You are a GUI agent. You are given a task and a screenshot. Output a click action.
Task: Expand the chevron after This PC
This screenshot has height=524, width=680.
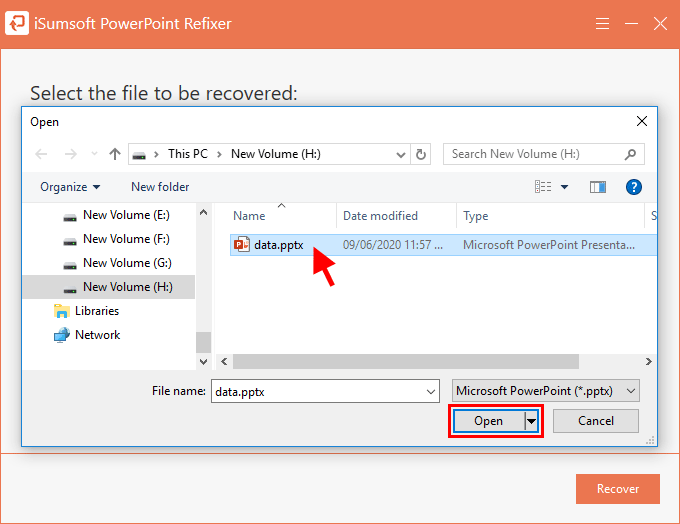point(219,154)
